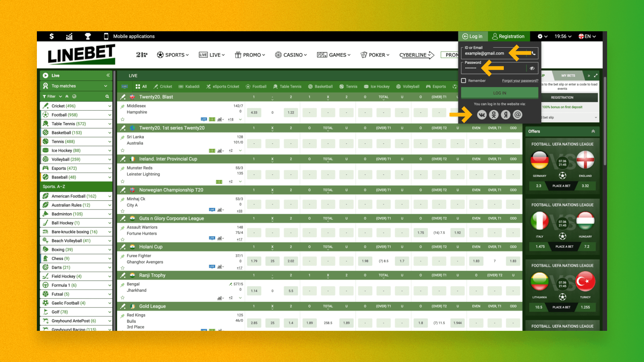This screenshot has height=362, width=644.
Task: Click 100% bonus on first deposit link
Action: pos(562,107)
